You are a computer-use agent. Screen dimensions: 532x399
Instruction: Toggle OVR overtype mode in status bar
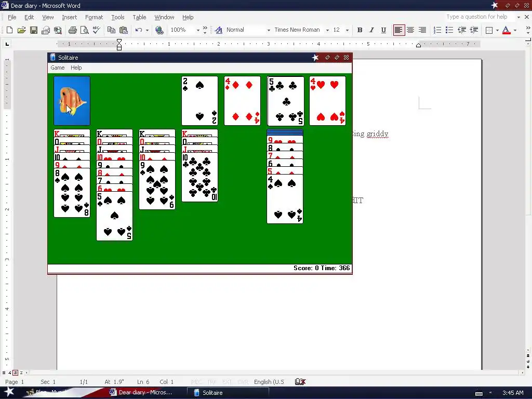click(243, 382)
